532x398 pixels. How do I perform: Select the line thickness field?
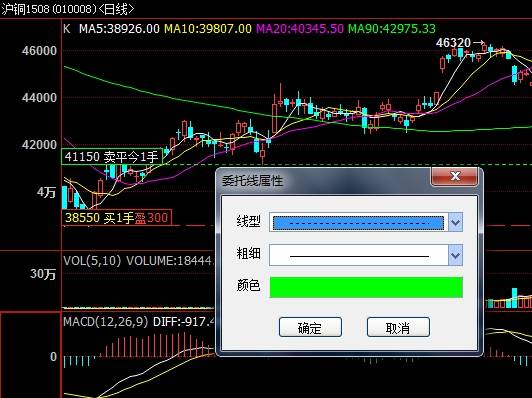[x=359, y=255]
